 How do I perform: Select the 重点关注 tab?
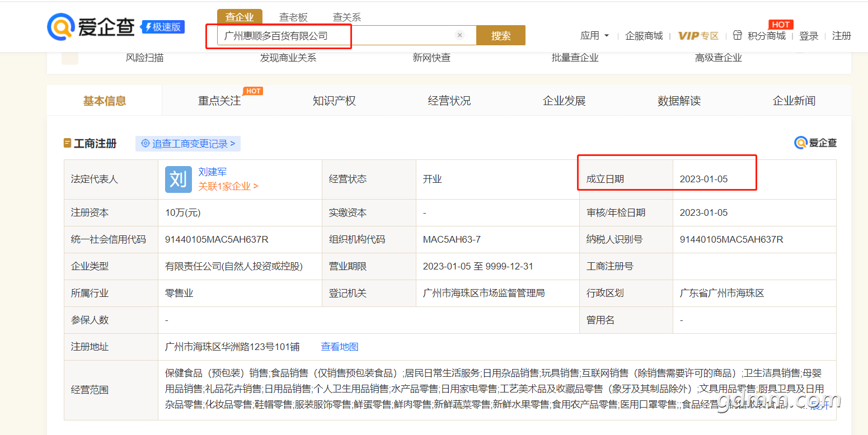[219, 101]
